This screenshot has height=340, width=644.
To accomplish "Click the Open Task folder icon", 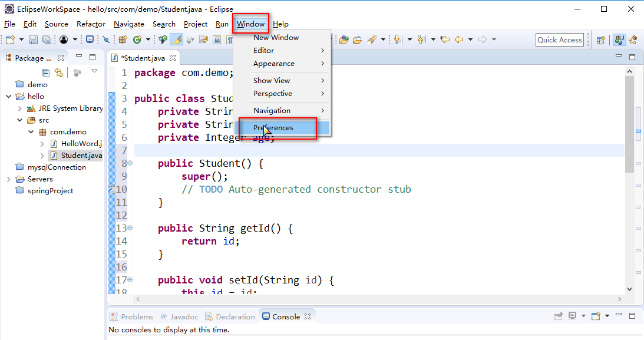I will (357, 39).
